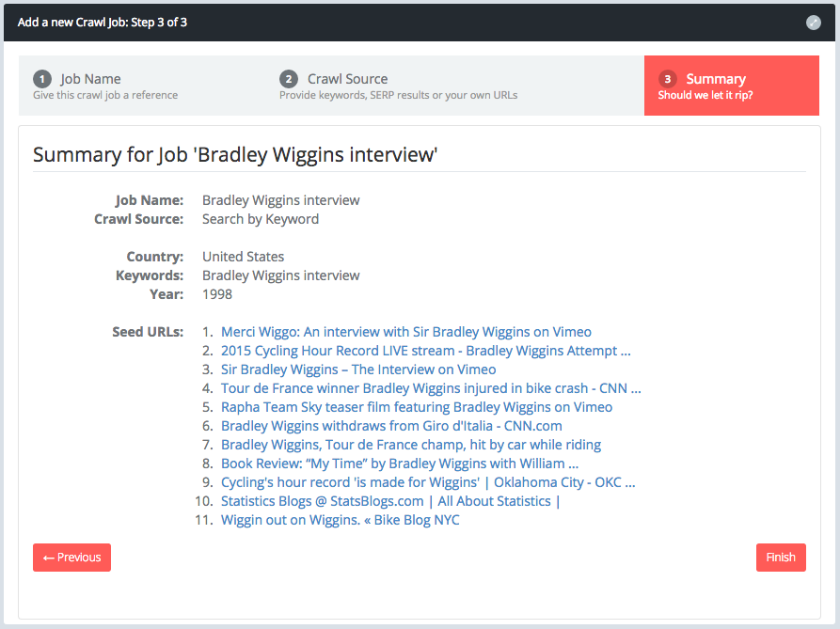
Task: Open the Statistics Blogs StatsBlogs.com link
Action: (390, 501)
